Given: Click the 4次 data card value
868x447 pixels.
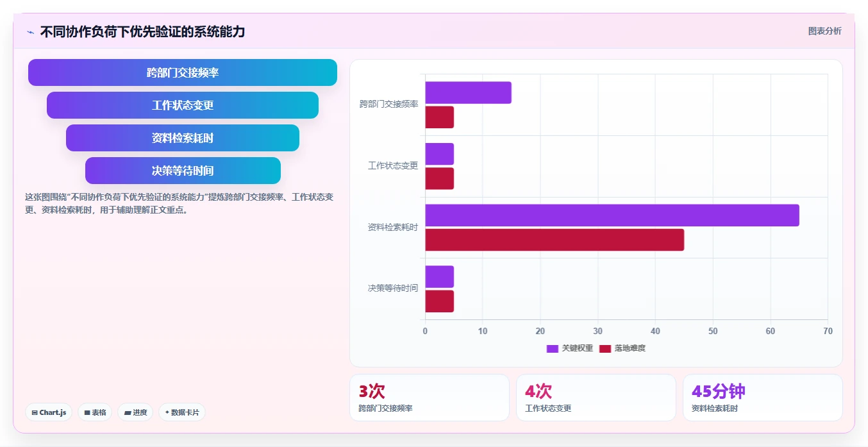Looking at the screenshot, I should [538, 391].
